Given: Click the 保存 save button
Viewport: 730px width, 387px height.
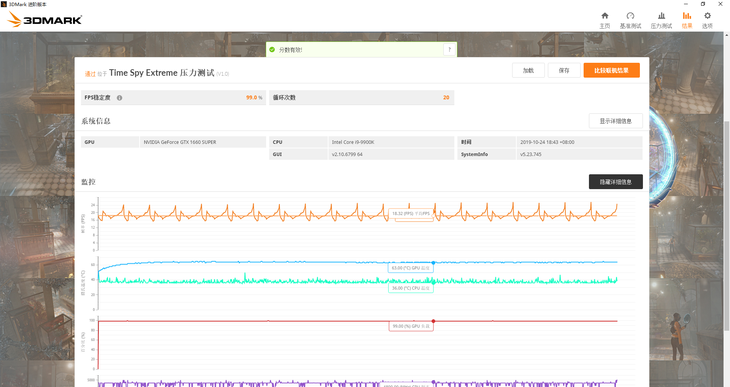Looking at the screenshot, I should pos(564,70).
